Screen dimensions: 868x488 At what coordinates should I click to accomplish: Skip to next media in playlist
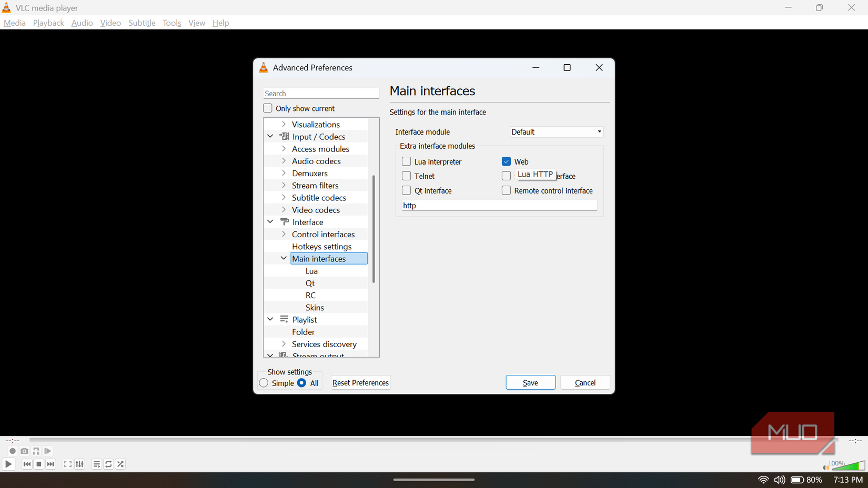click(51, 464)
